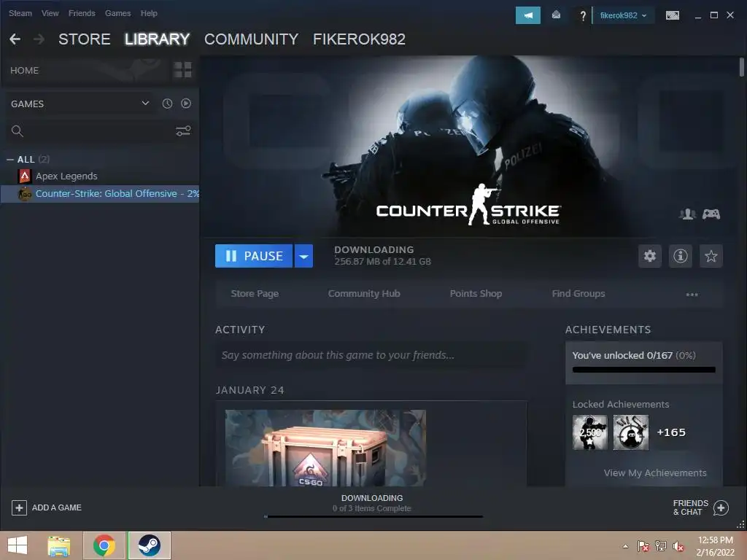The height and width of the screenshot is (560, 747).
Task: Select Apex Legends in the library
Action: point(66,176)
